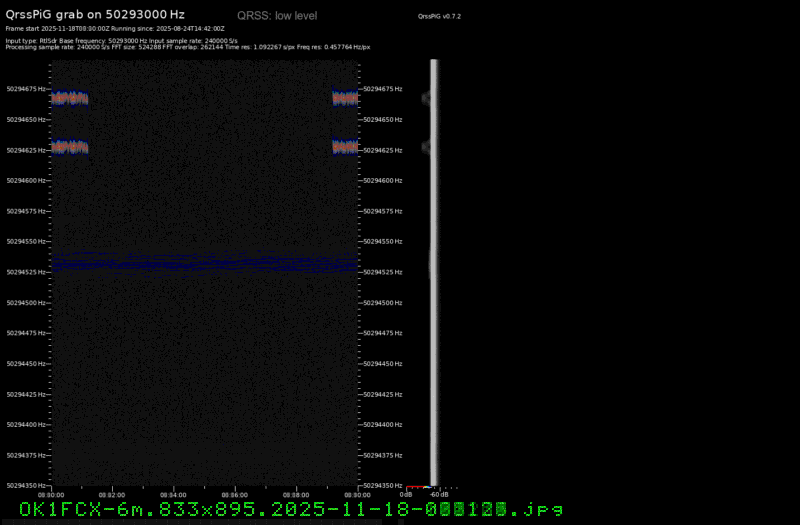
Task: Click the left-axis 50294400 Hz label
Action: (25, 425)
